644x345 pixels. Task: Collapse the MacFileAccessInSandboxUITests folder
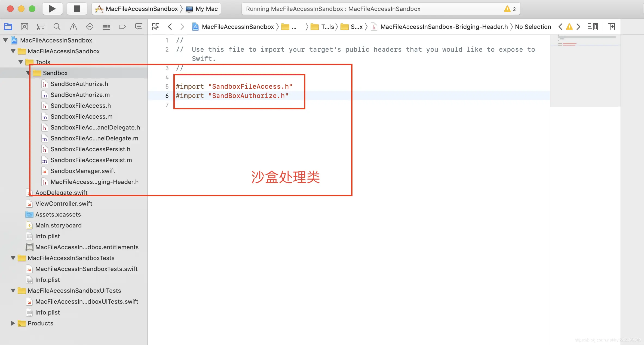13,291
